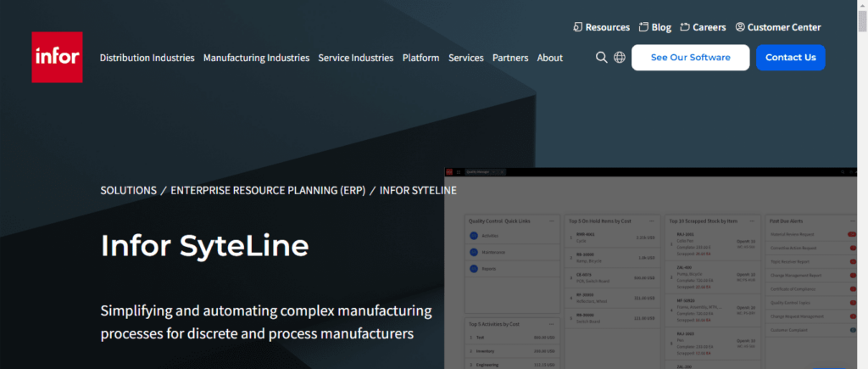Open Top 5 On Hold Items card menu

(653, 221)
